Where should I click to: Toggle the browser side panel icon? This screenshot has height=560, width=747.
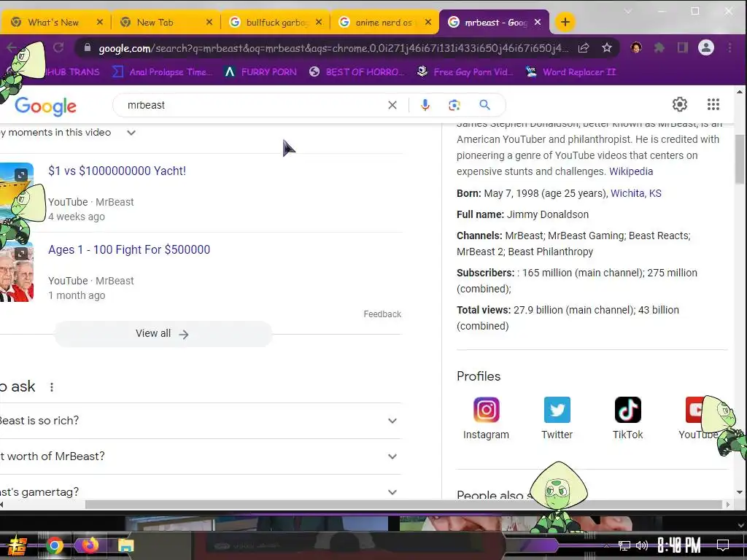point(683,47)
